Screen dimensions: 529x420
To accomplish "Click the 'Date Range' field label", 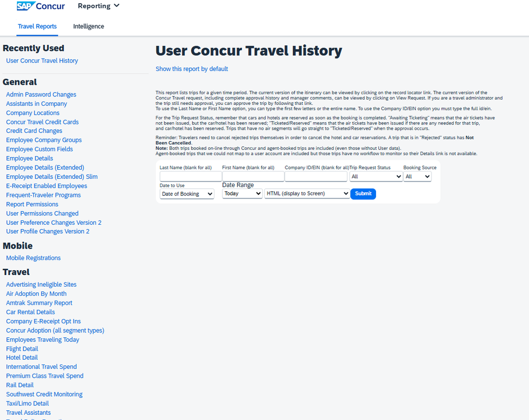I will (x=238, y=185).
